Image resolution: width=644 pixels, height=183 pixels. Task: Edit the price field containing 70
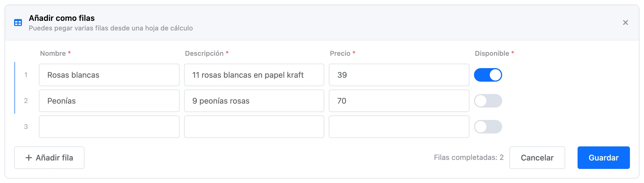399,101
